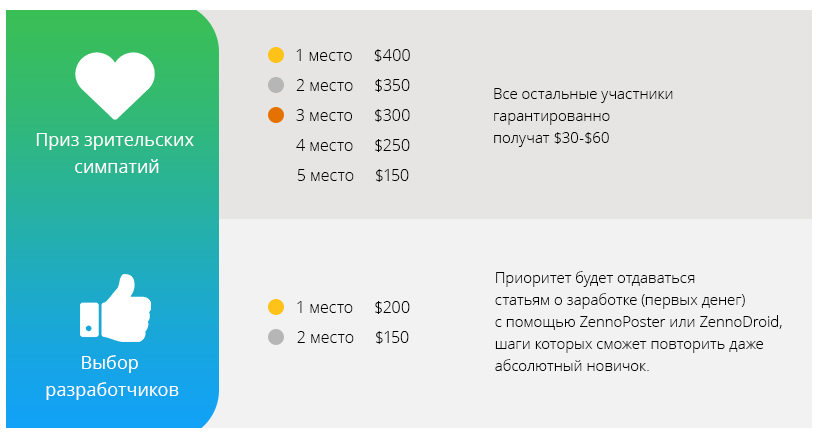Click the gold dot beside $200 first place

[x=277, y=307]
